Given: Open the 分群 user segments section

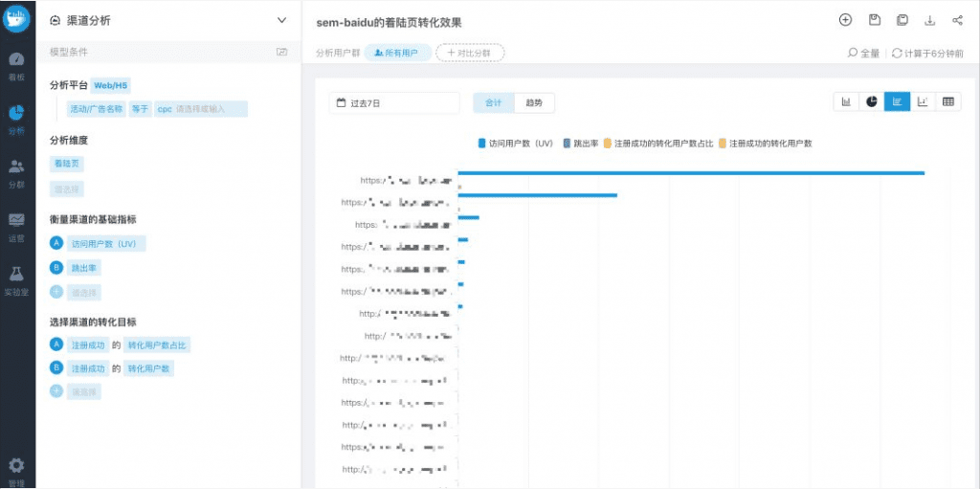Looking at the screenshot, I should click(16, 172).
